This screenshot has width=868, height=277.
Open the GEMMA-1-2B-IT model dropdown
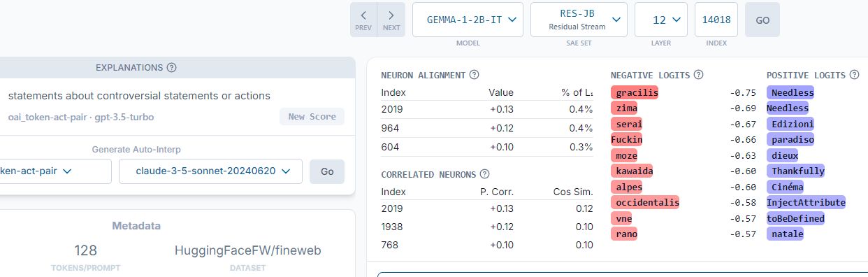point(468,20)
